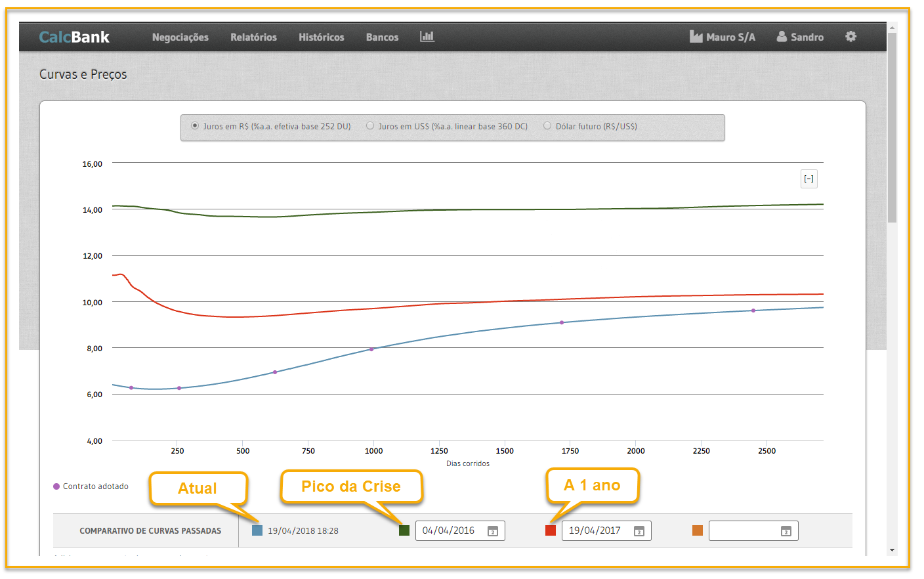Open the Negociações menu
Viewport: 924px width, 579px height.
(x=180, y=37)
